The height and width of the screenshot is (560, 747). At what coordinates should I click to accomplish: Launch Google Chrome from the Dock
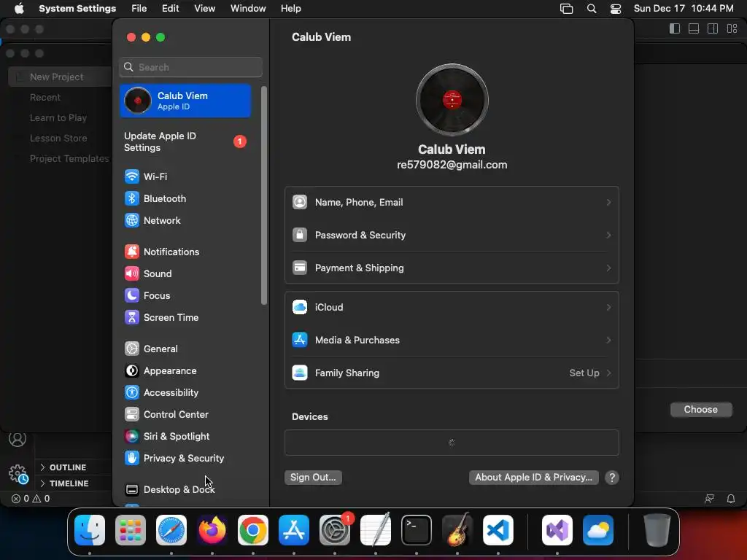(x=253, y=530)
